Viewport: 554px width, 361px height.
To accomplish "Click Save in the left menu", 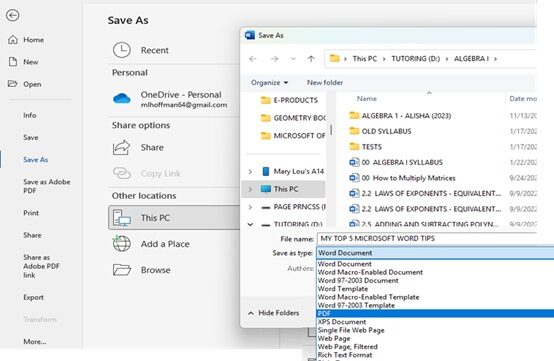I will (31, 137).
